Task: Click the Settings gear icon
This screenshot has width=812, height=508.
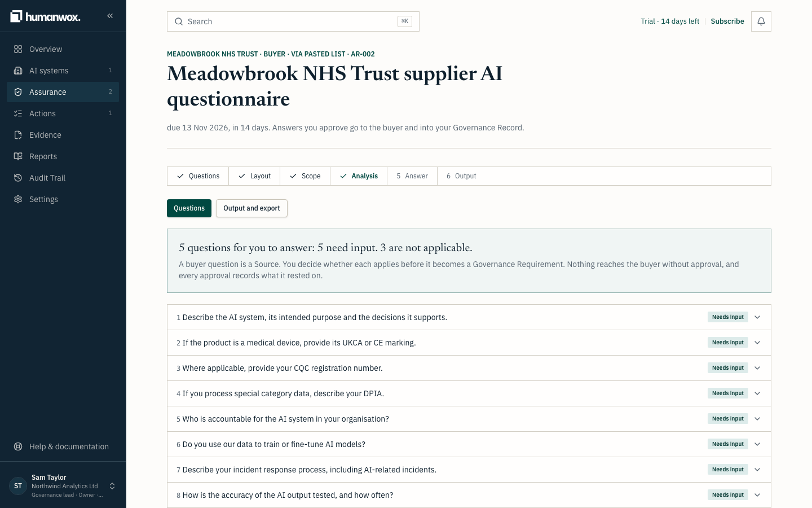Action: [18, 199]
